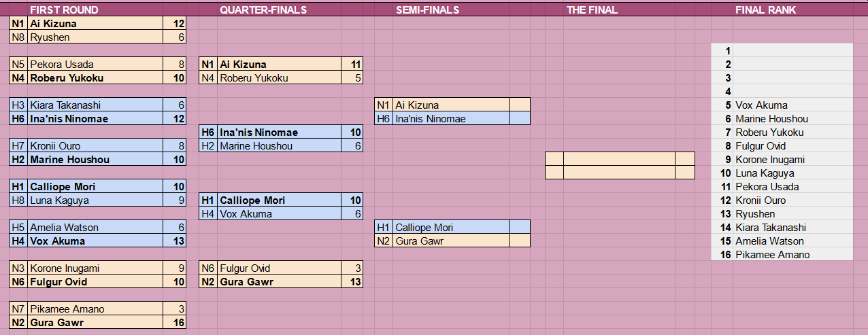Click Ai Kizuna's first round score 12

[x=175, y=24]
